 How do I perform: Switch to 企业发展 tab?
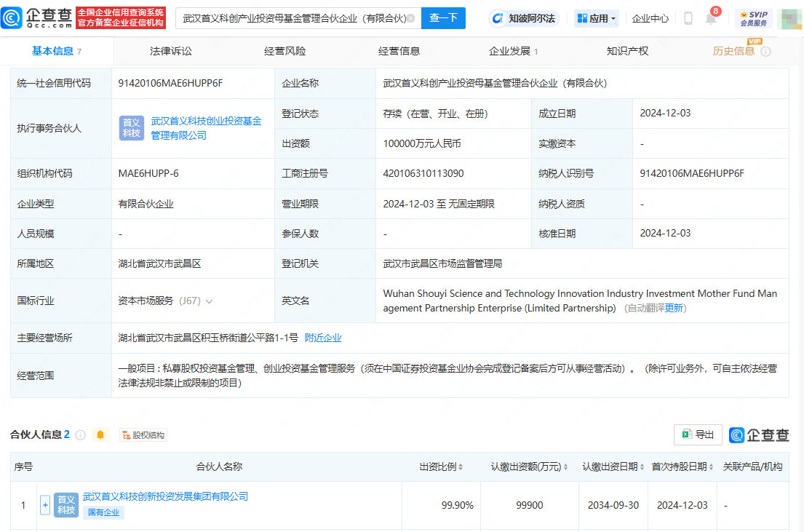click(x=513, y=51)
